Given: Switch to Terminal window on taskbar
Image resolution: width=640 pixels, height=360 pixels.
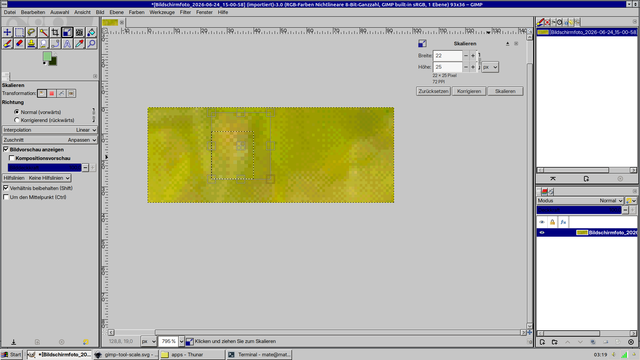Looking at the screenshot, I should 260,354.
